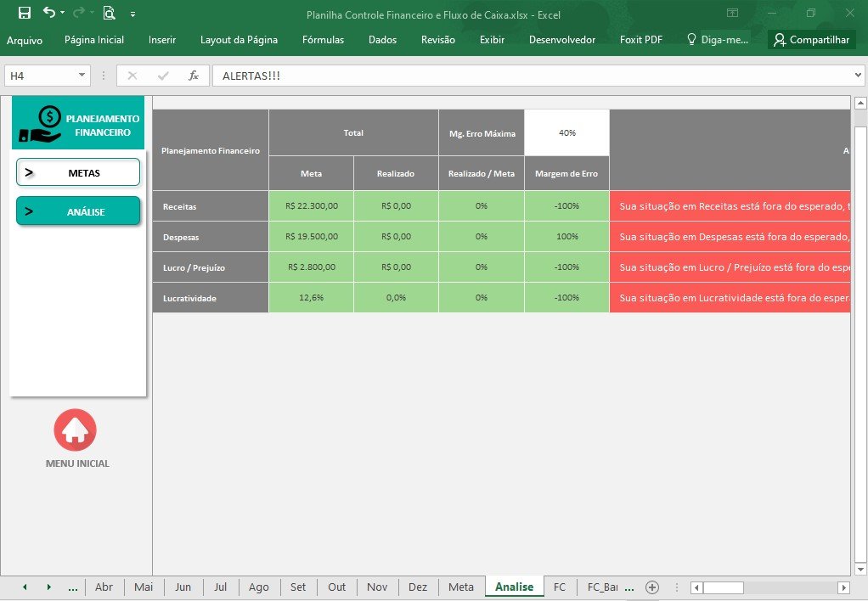Select the Despesas Meta cell R$ 19.500,00
Viewport: 868px width, 601px height.
pos(311,236)
